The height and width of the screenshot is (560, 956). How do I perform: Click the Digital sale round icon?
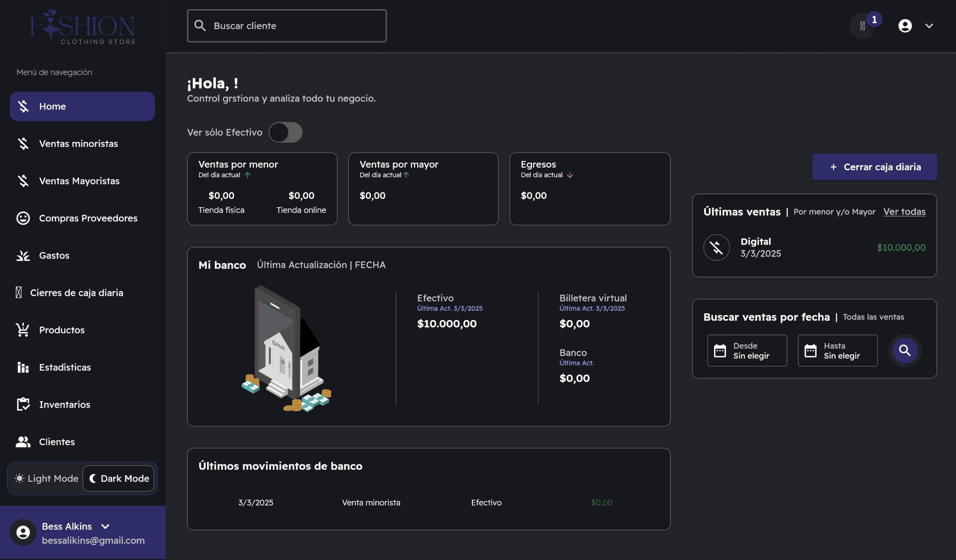point(716,248)
